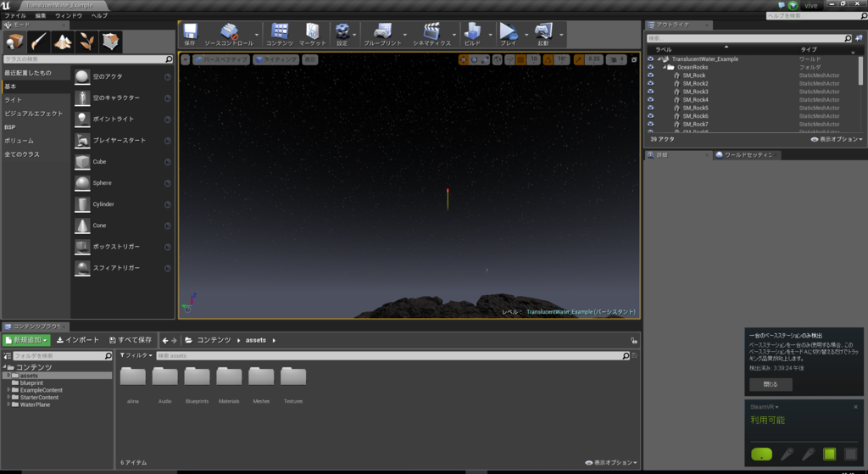Viewport: 868px width, 474px height.
Task: Select the Foliage mode icon
Action: pos(86,42)
